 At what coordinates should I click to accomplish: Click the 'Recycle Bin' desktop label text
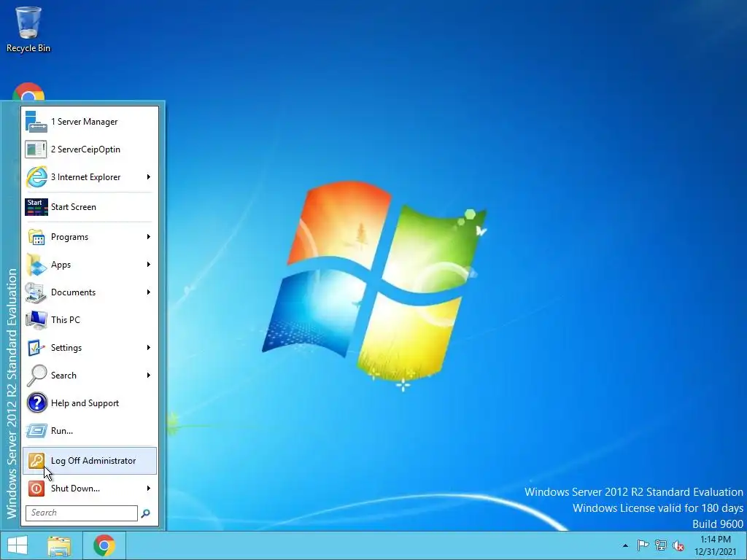coord(28,48)
